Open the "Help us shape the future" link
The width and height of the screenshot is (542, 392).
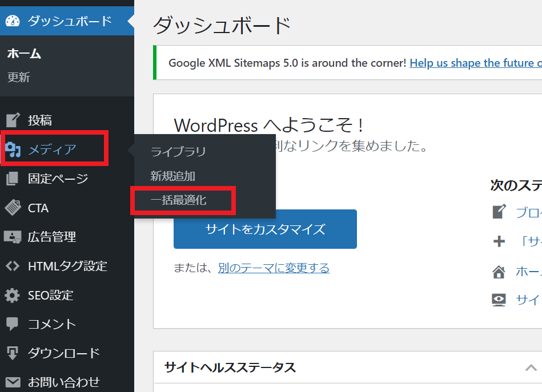[476, 63]
